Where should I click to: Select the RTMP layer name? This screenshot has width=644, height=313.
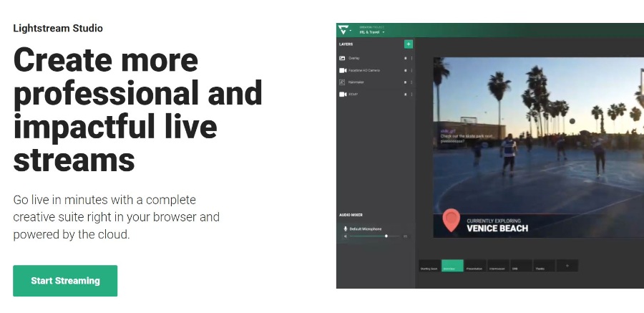tap(353, 95)
